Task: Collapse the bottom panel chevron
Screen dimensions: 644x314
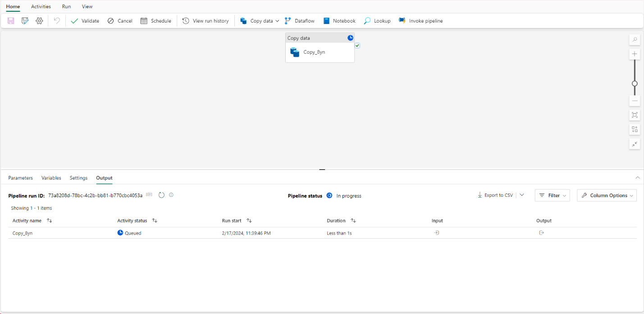Action: pyautogui.click(x=637, y=178)
